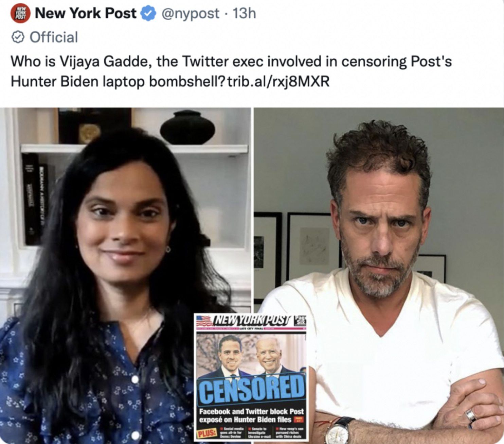Open the New York Post profile avatar
The image size is (504, 444).
[x=20, y=13]
